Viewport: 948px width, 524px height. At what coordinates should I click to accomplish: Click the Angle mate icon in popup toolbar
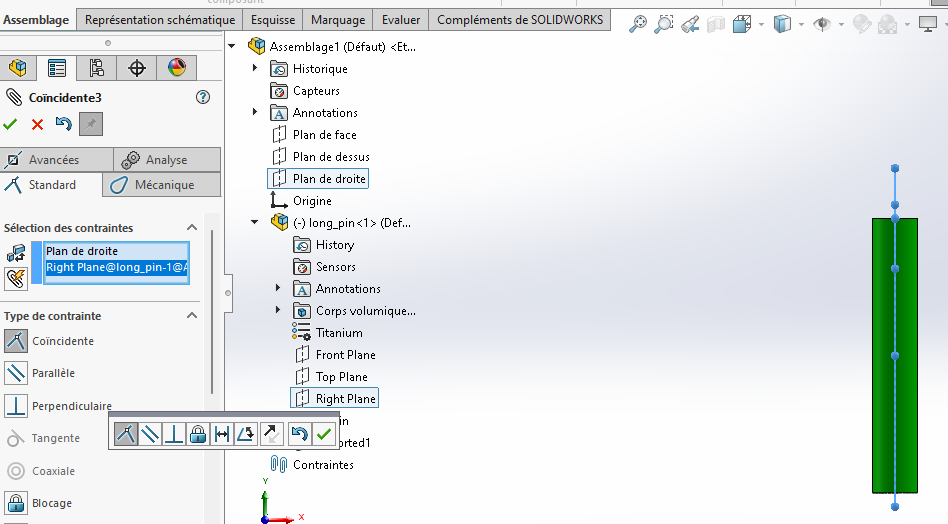click(246, 434)
